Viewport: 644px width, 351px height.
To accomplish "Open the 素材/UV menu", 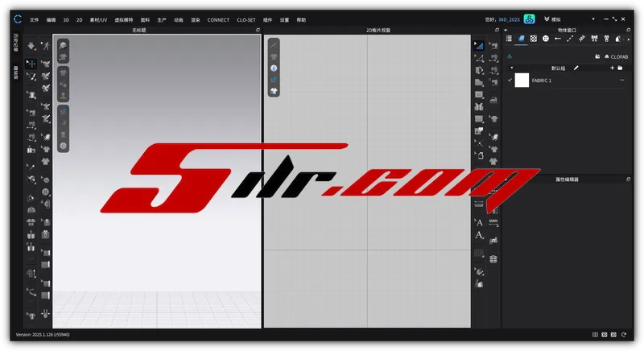I will click(x=98, y=19).
